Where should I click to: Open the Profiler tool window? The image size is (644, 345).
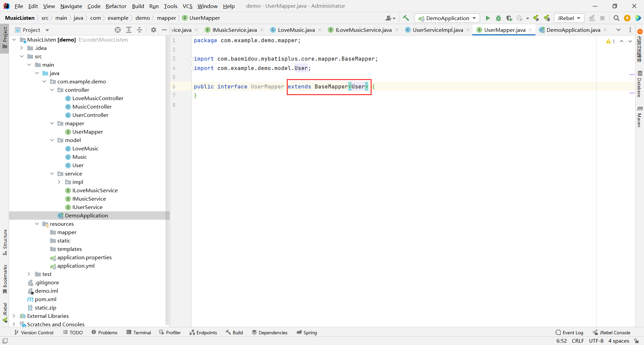(170, 332)
